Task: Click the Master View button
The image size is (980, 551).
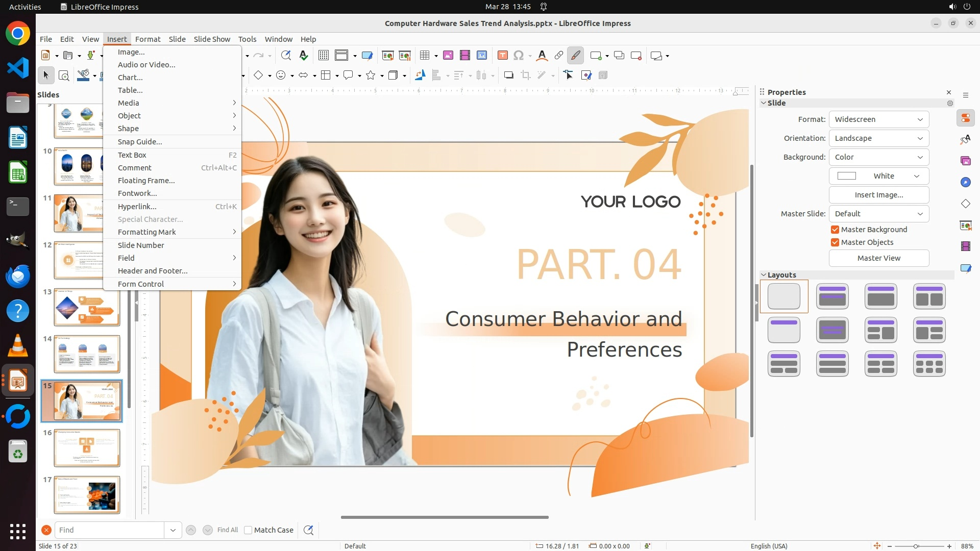Action: [878, 258]
